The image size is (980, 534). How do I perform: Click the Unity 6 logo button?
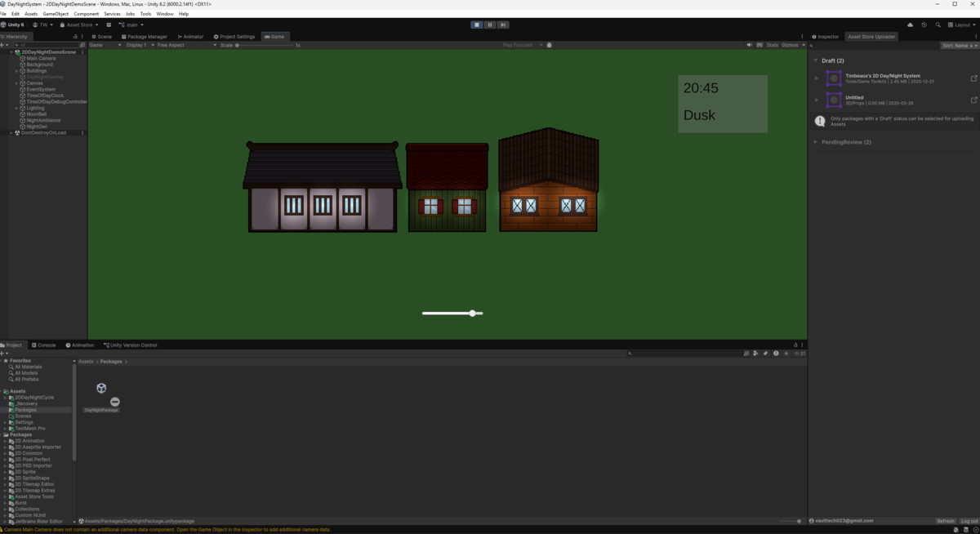(14, 24)
